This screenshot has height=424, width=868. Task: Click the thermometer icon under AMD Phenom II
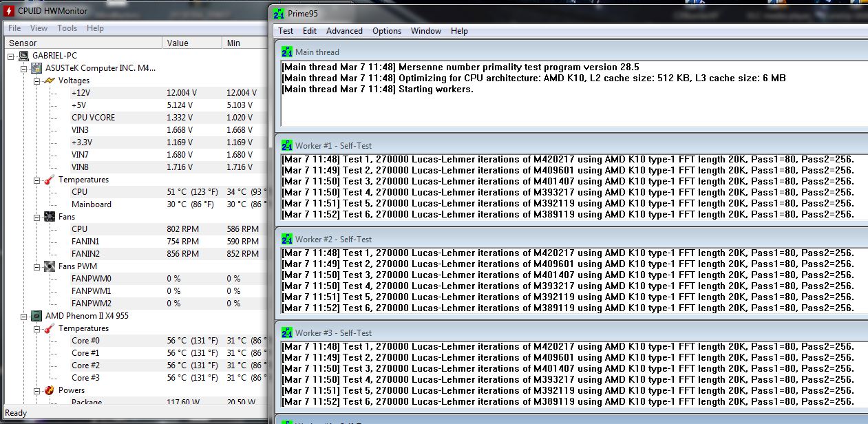pos(50,328)
